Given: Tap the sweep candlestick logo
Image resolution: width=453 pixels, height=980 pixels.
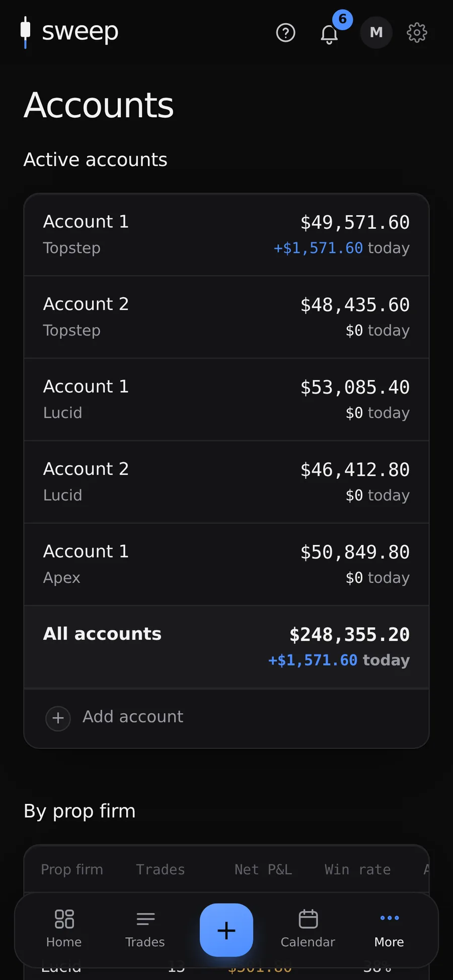Looking at the screenshot, I should pyautogui.click(x=25, y=32).
